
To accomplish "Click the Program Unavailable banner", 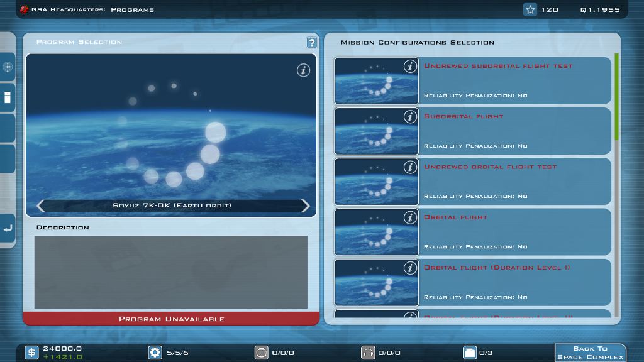I will tap(170, 319).
